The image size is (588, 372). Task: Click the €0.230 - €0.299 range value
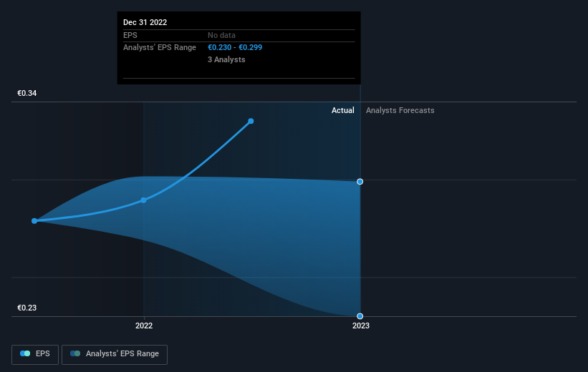click(235, 48)
